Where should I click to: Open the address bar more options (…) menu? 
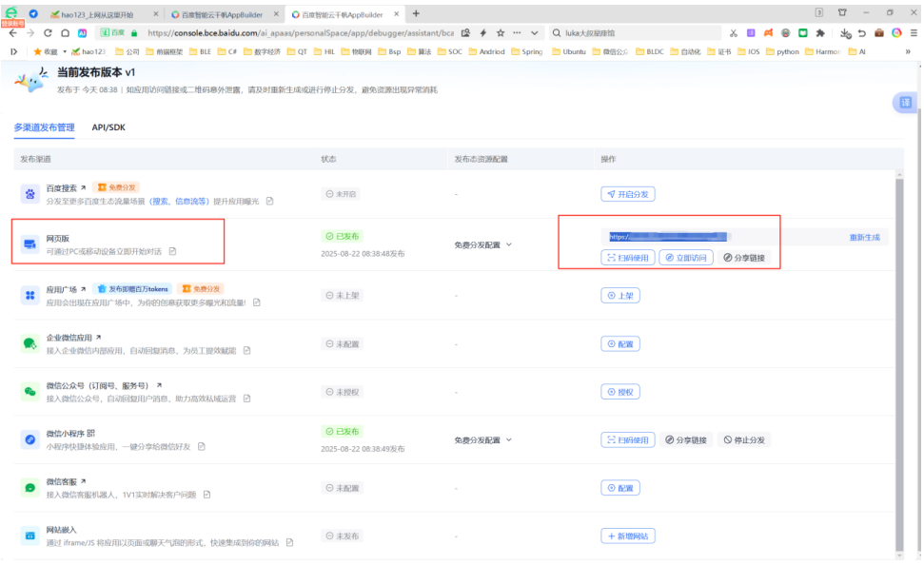tap(517, 33)
